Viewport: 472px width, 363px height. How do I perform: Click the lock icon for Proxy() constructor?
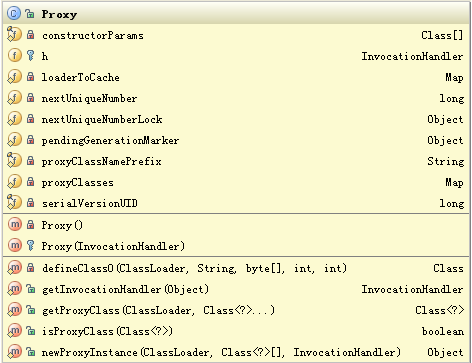[x=30, y=225]
